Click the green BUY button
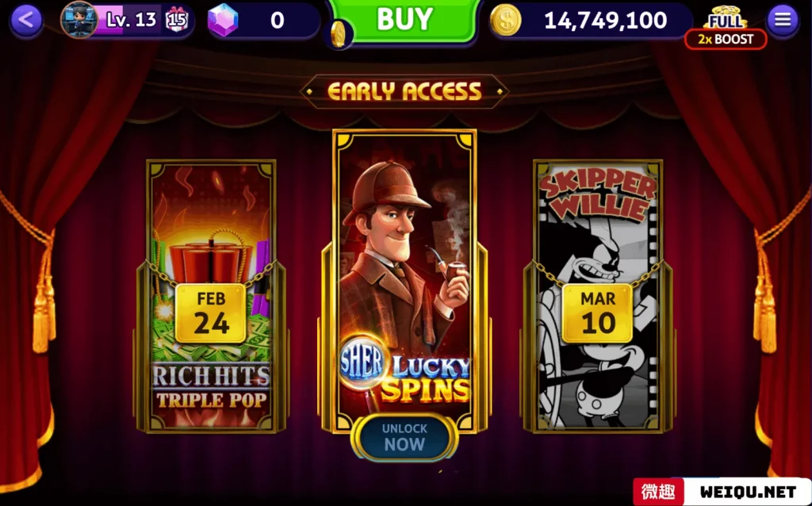Viewport: 812px width, 506px height. click(404, 20)
